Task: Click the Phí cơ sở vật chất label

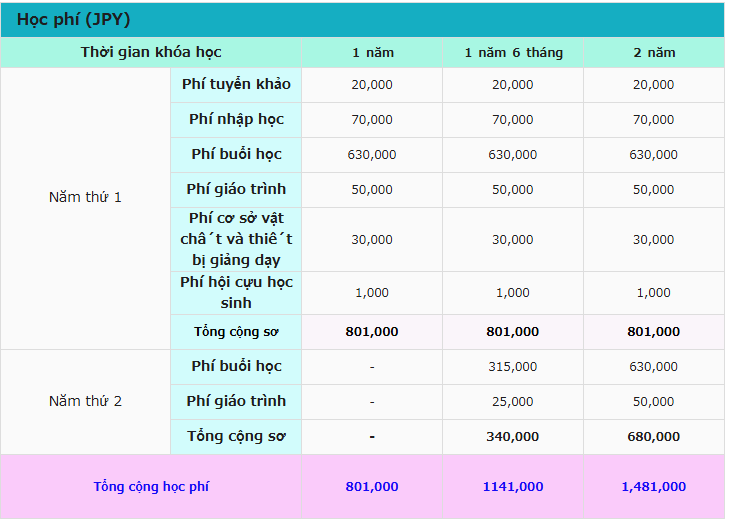Action: pyautogui.click(x=236, y=239)
